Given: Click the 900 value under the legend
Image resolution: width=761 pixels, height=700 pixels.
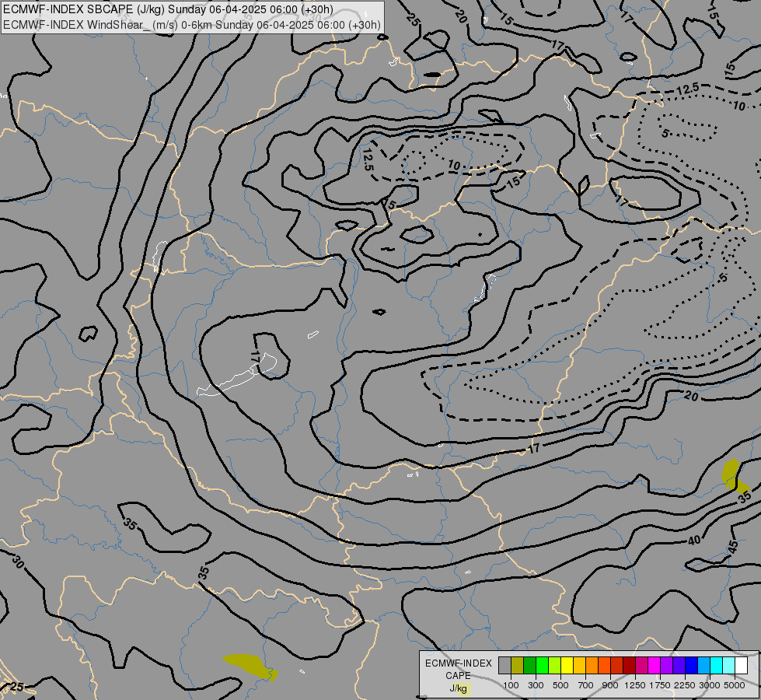Looking at the screenshot, I should [x=610, y=685].
